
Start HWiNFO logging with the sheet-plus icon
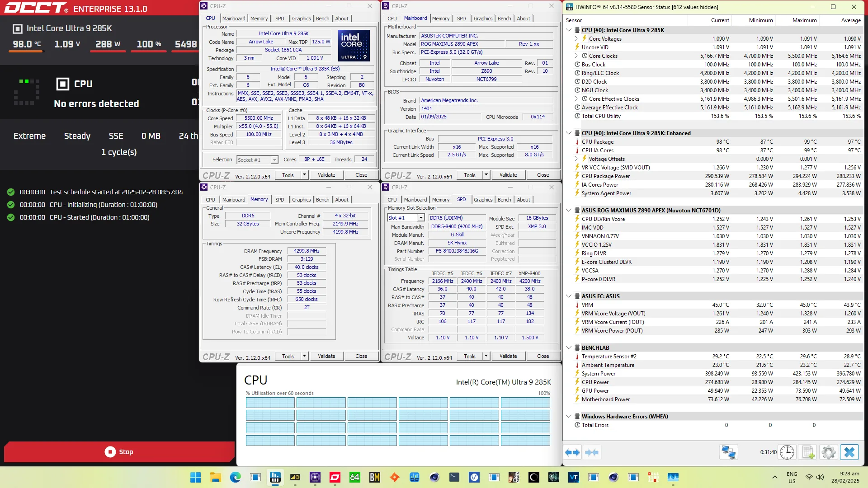coord(808,452)
